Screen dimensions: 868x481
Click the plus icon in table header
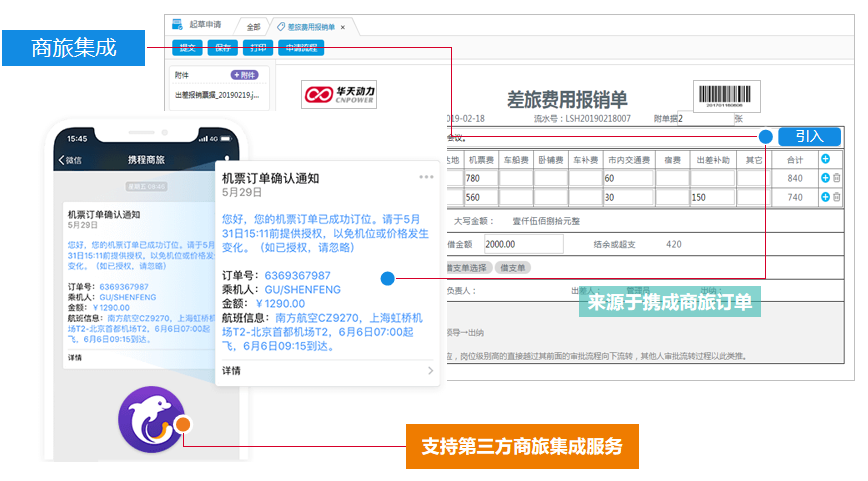point(825,159)
